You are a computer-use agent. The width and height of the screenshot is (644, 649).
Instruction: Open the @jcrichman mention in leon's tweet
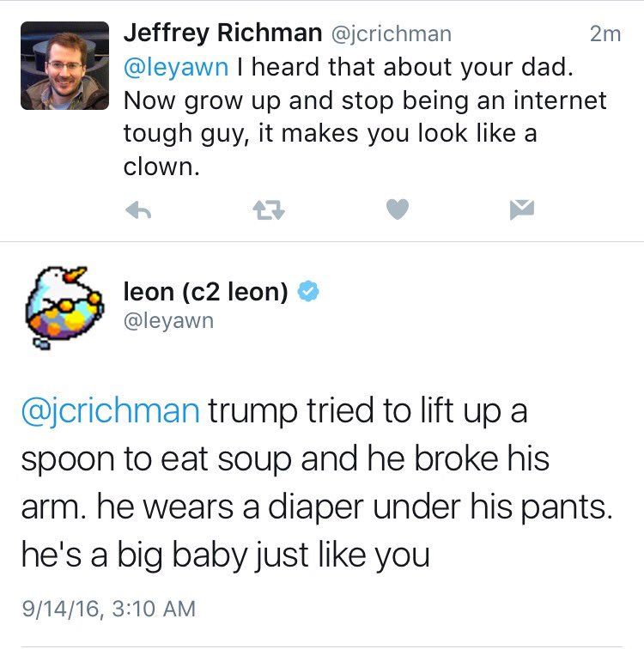coord(109,410)
